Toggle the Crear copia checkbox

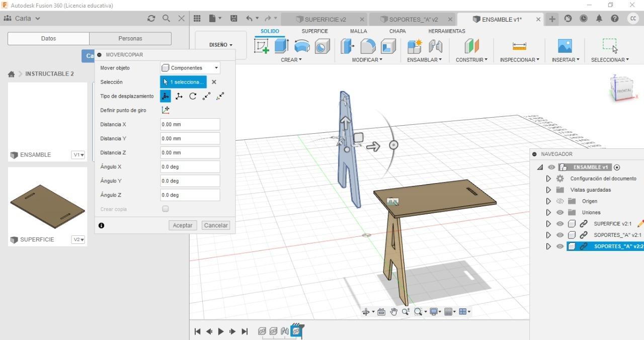[166, 209]
